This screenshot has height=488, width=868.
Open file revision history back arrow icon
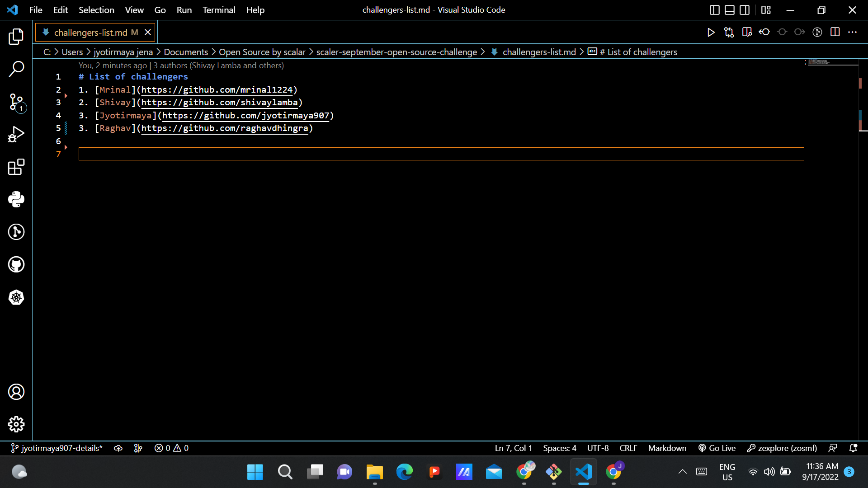tap(764, 32)
